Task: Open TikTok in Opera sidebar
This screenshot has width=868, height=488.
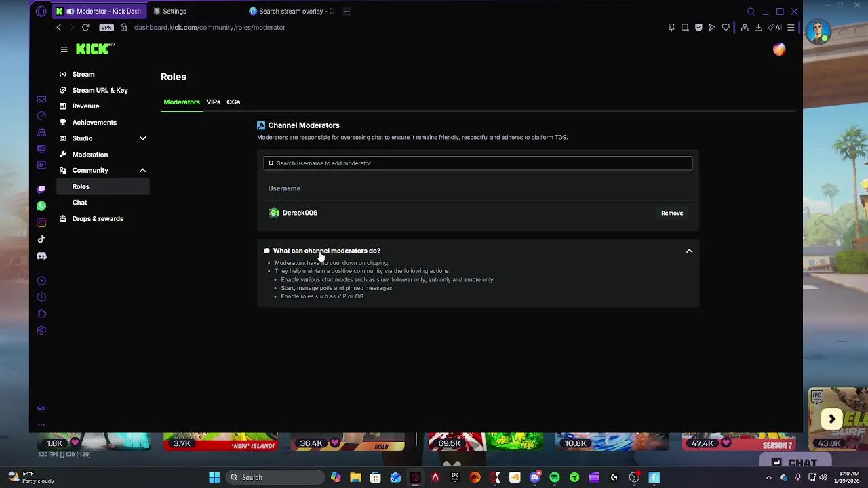Action: pyautogui.click(x=41, y=239)
